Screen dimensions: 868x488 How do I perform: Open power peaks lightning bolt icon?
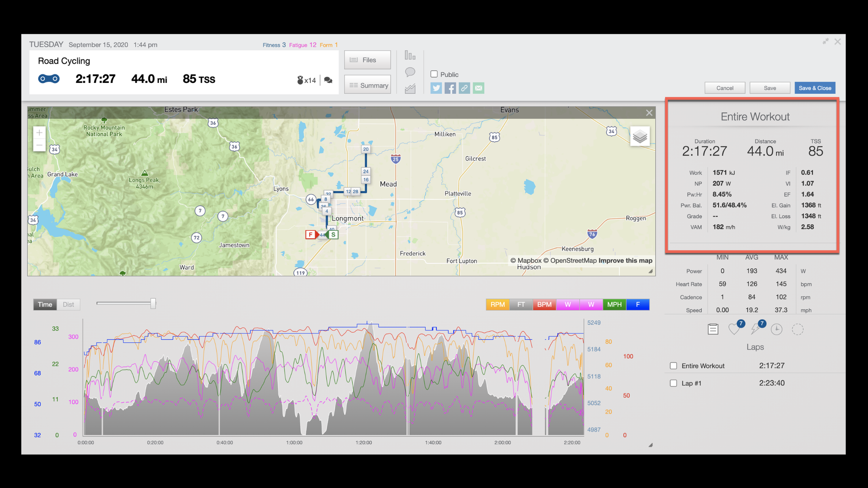756,329
